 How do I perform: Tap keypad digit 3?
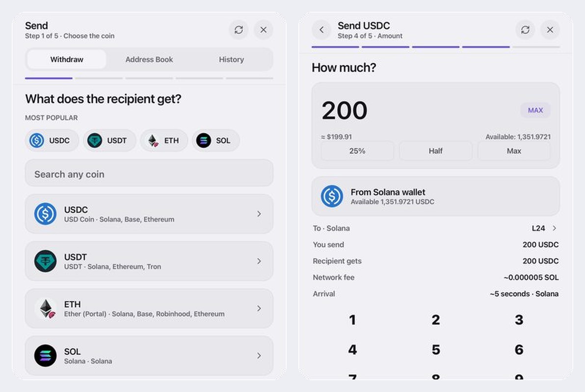[519, 320]
